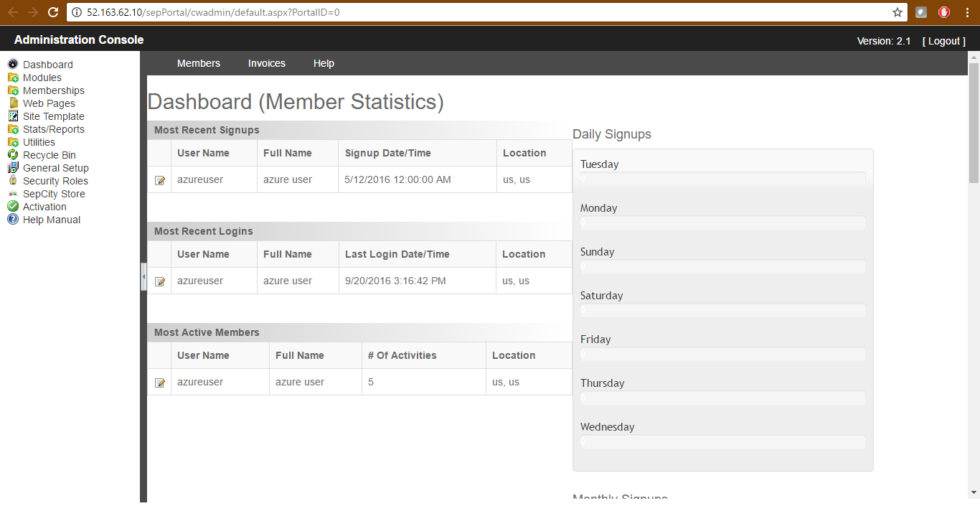Image resolution: width=980 pixels, height=506 pixels.
Task: Click the edit icon in Most Recent Signups
Action: coord(160,180)
